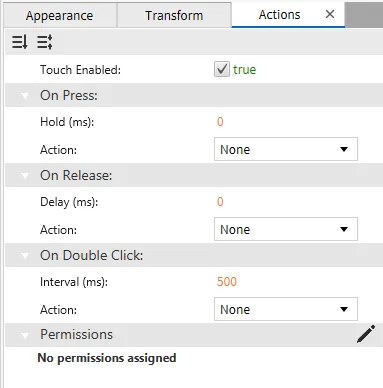
Task: Open the On Double Click Action dropdown
Action: (x=286, y=309)
